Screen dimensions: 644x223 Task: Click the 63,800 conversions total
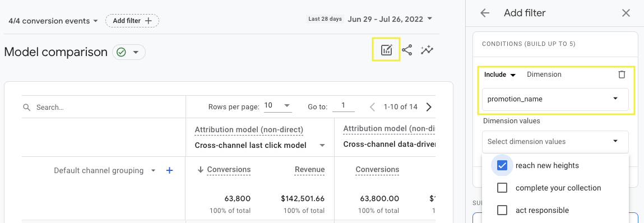[238, 199]
